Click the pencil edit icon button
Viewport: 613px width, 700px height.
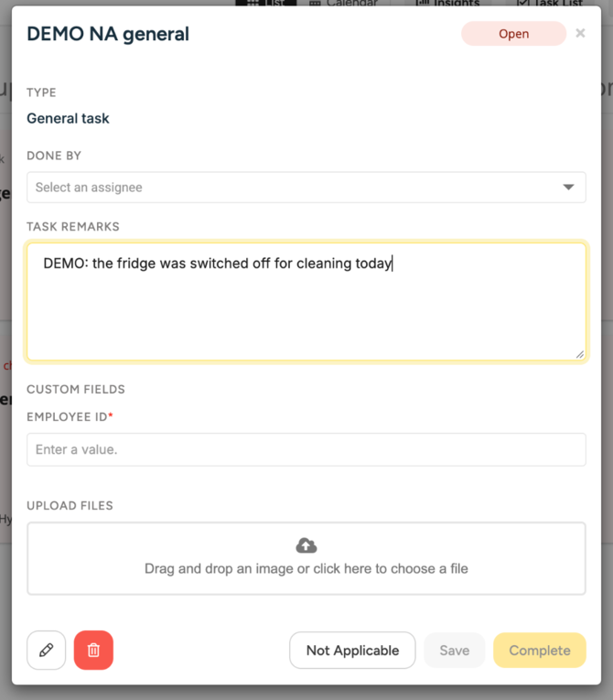[47, 650]
